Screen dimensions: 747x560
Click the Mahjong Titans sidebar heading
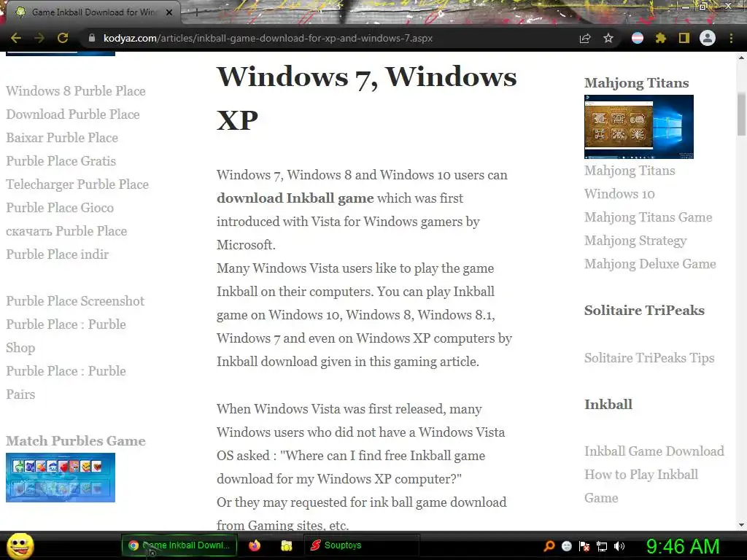pyautogui.click(x=636, y=83)
